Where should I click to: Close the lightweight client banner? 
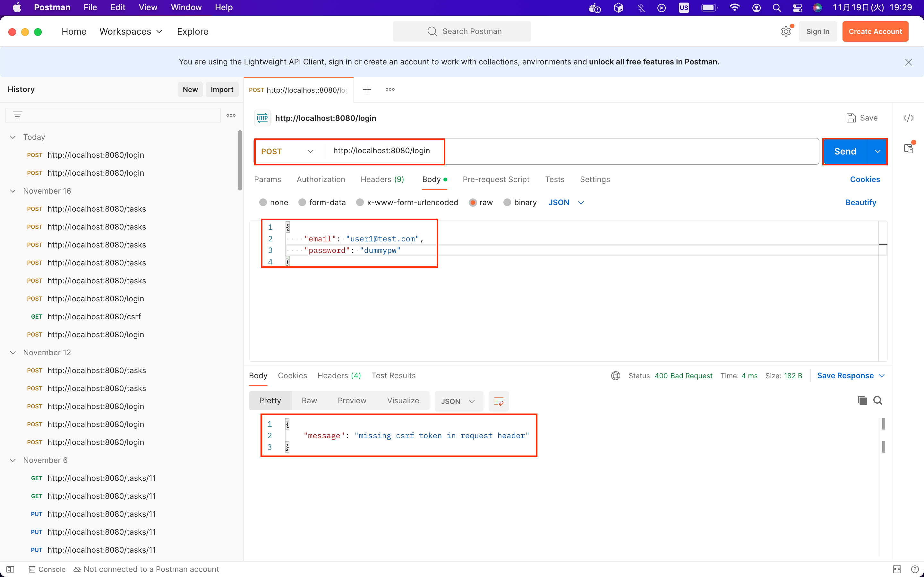(x=908, y=62)
